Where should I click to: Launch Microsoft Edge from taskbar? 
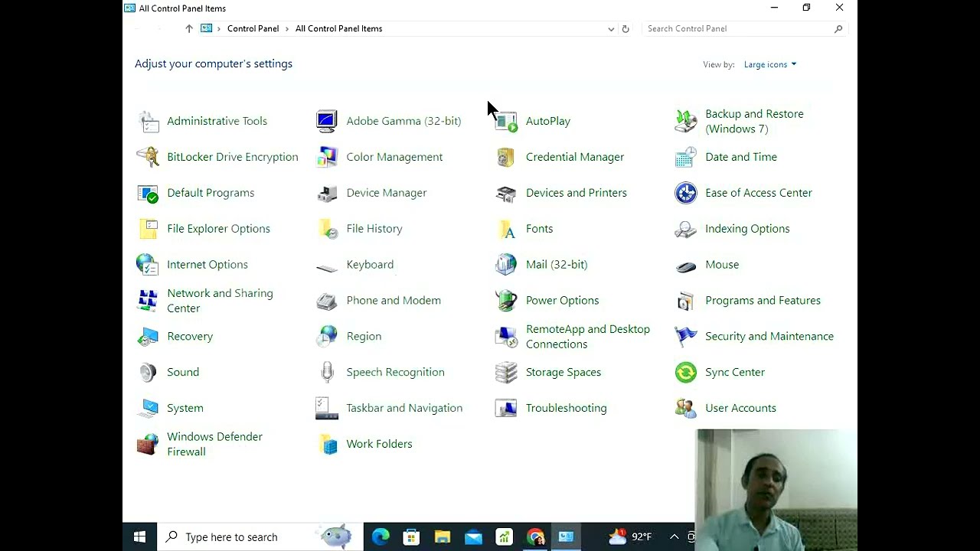click(x=381, y=537)
